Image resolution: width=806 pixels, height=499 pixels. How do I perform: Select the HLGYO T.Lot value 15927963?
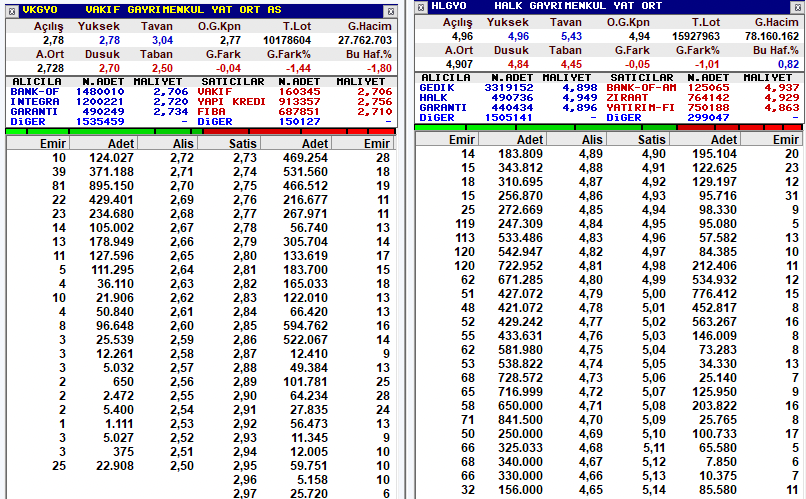[696, 36]
